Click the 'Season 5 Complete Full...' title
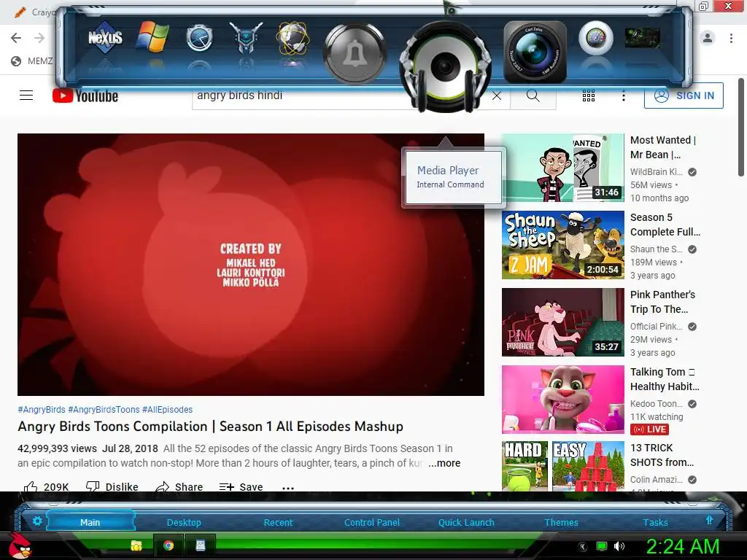The height and width of the screenshot is (560, 747). 665,225
